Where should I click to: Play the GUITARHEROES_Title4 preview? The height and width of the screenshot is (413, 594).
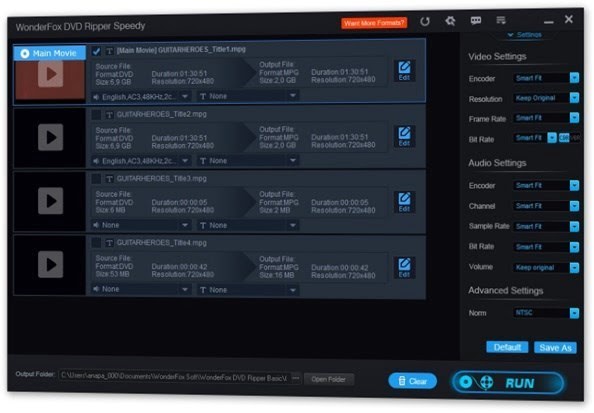point(50,264)
